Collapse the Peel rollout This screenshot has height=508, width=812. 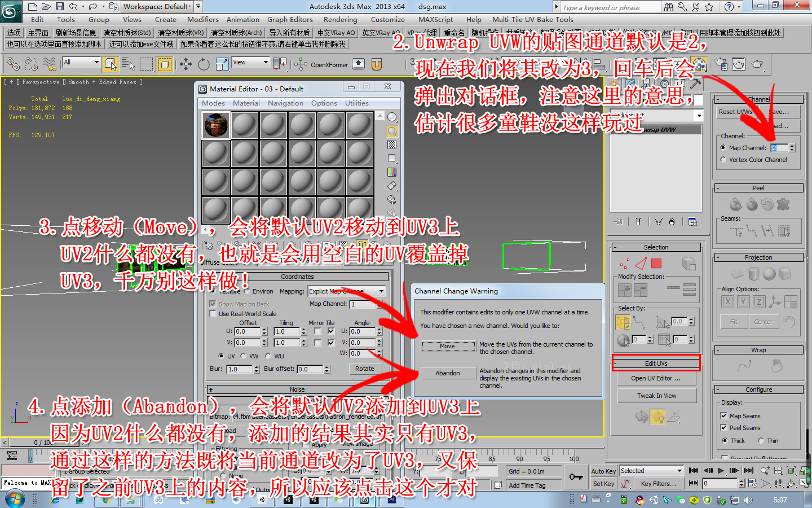758,188
